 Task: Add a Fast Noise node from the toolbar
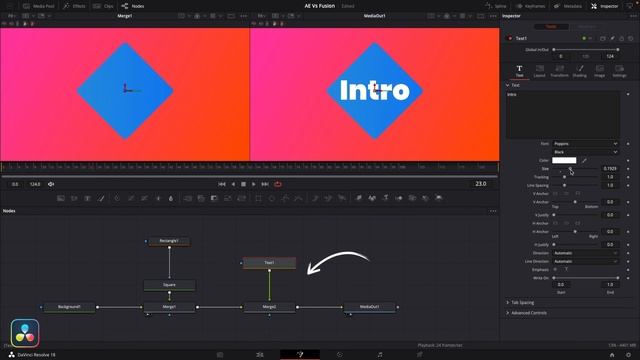pyautogui.click(x=74, y=198)
